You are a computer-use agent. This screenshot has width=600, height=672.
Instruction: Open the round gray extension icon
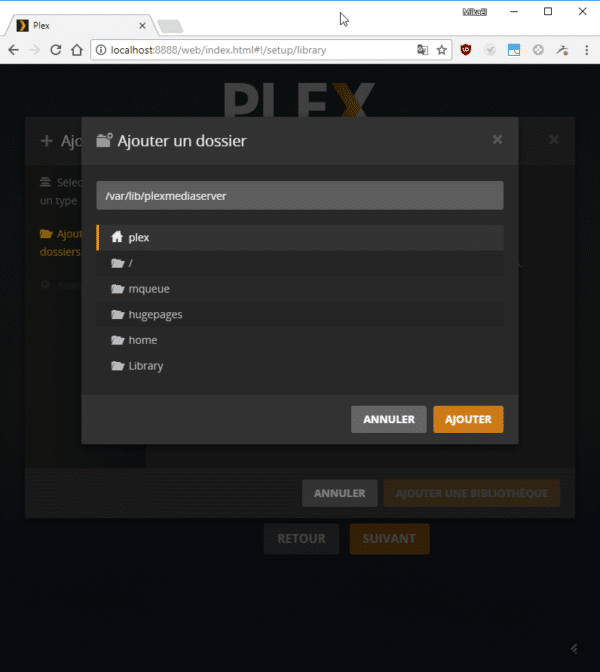(538, 50)
